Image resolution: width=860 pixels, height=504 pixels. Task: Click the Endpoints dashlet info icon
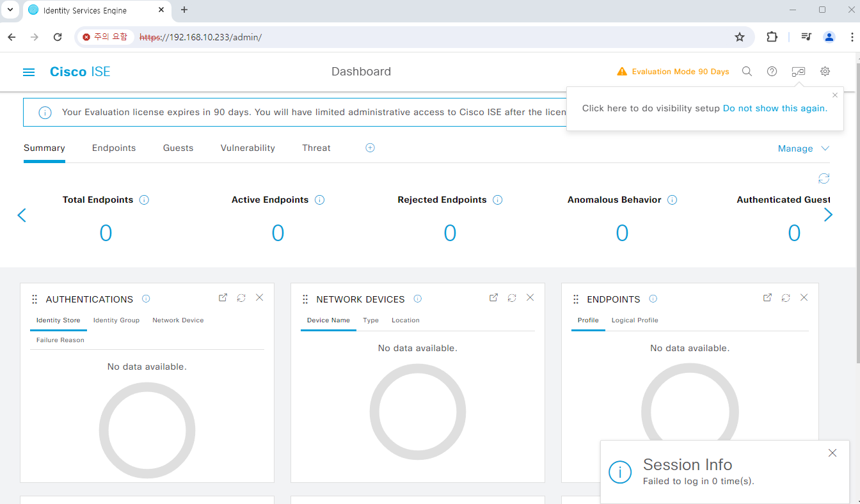pos(653,299)
